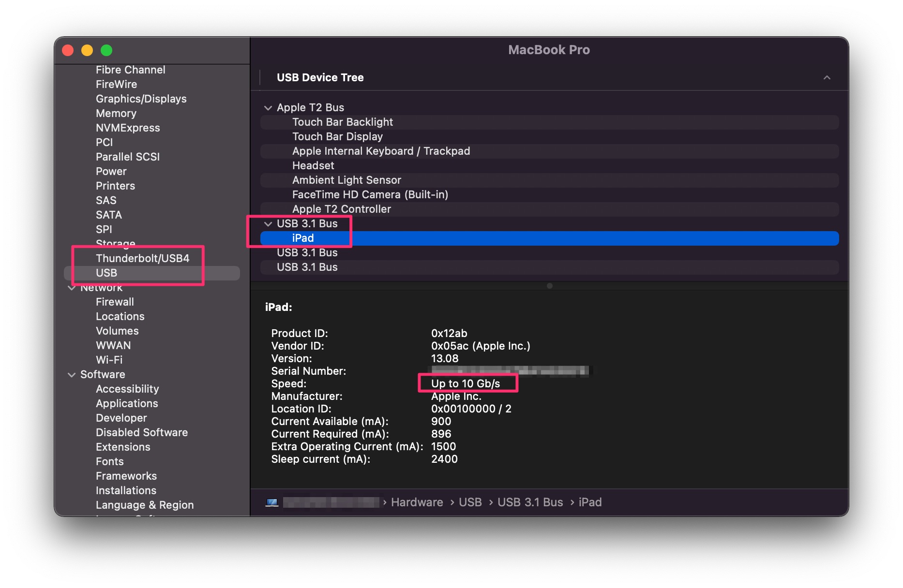The width and height of the screenshot is (903, 588).
Task: Collapse the Software sidebar section
Action: click(x=72, y=375)
